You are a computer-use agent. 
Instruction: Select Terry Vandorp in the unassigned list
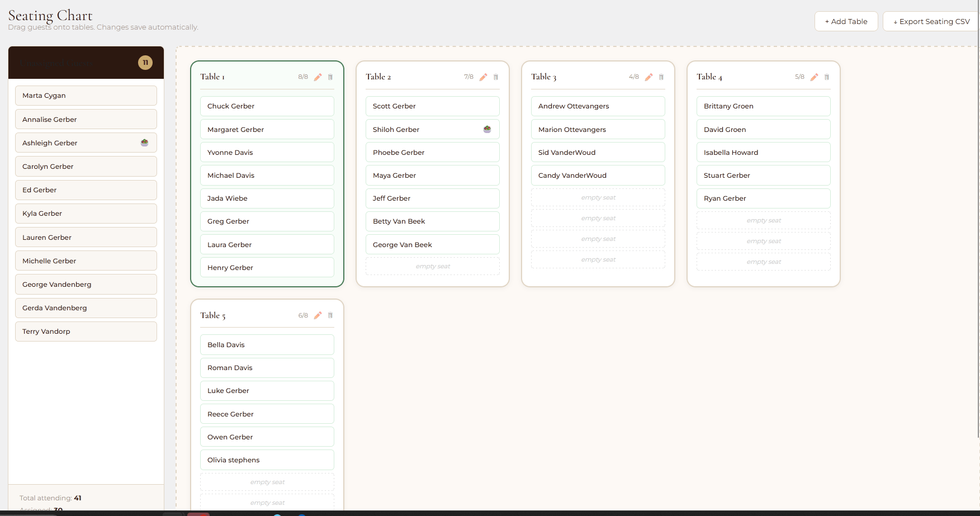(86, 332)
